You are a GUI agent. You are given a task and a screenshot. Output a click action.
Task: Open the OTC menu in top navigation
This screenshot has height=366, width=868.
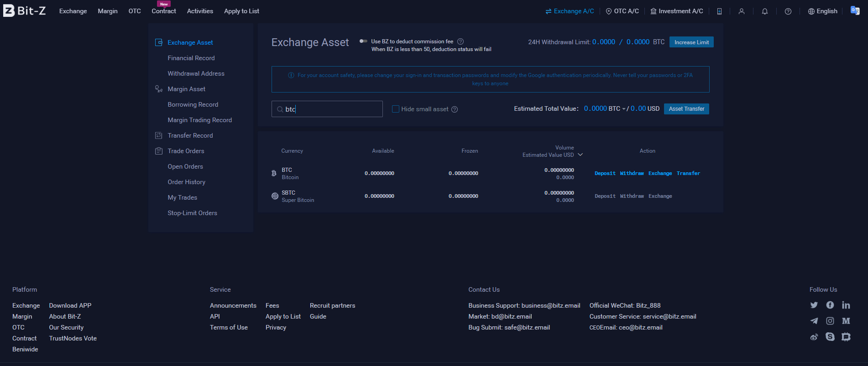[x=135, y=11]
